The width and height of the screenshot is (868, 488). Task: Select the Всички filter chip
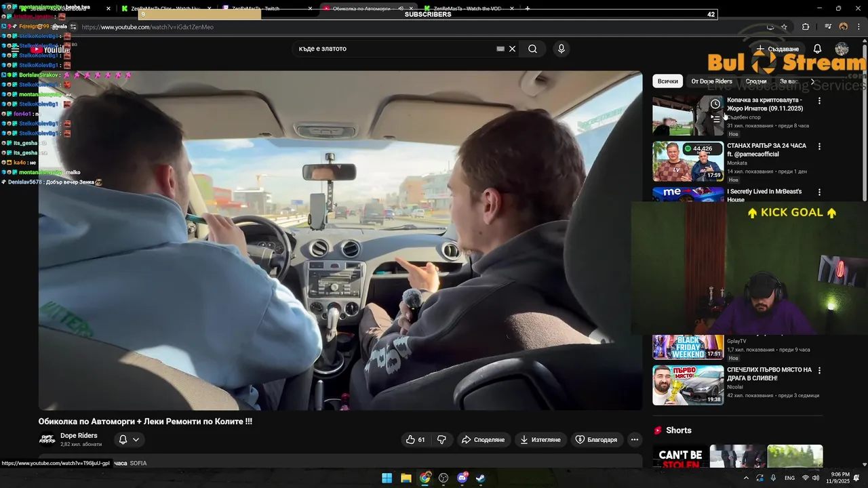(667, 81)
